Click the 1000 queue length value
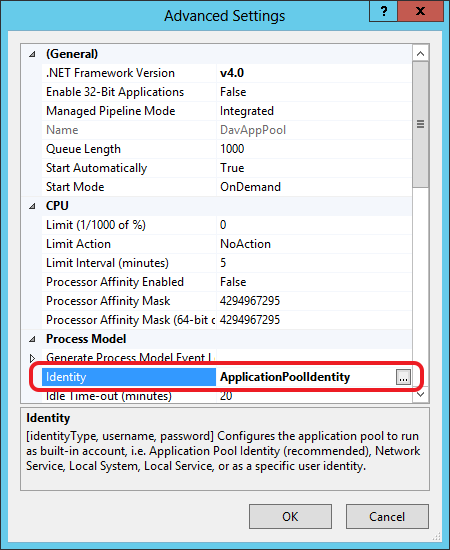Viewport: 450px width, 550px height. coord(232,149)
